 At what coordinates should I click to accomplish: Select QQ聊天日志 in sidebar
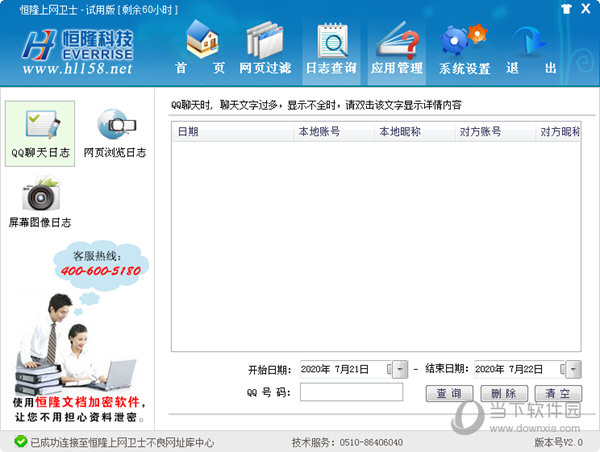(x=40, y=134)
